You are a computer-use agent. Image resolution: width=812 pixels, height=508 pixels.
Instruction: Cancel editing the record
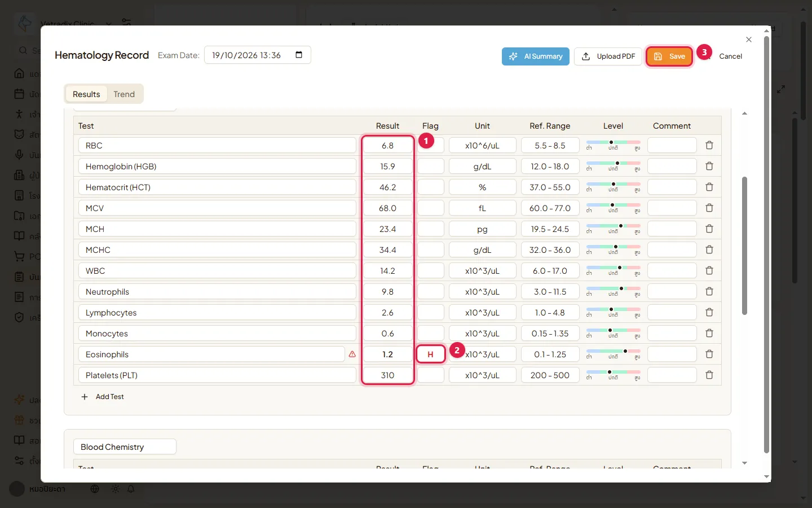click(731, 56)
